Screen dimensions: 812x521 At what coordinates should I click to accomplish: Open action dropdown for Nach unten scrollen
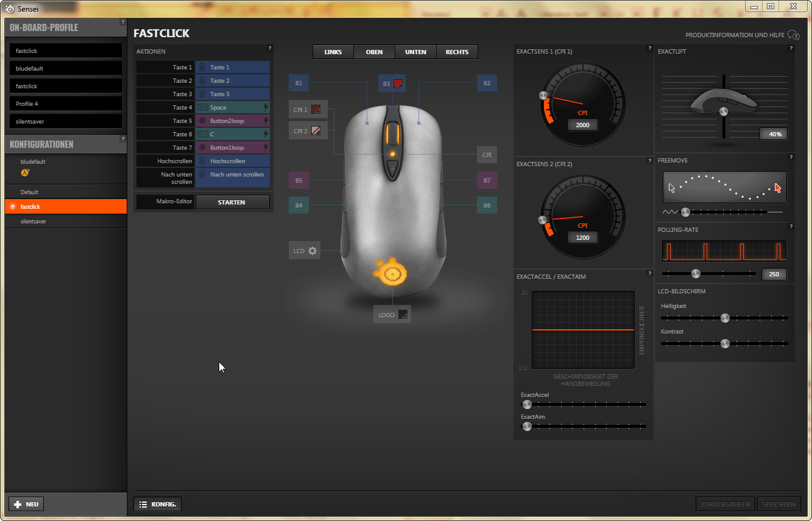point(233,178)
